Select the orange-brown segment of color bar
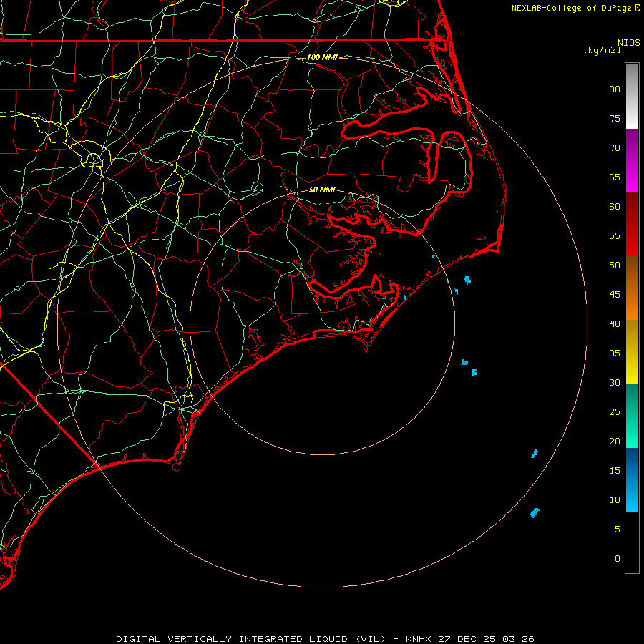This screenshot has height=644, width=644. (632, 288)
